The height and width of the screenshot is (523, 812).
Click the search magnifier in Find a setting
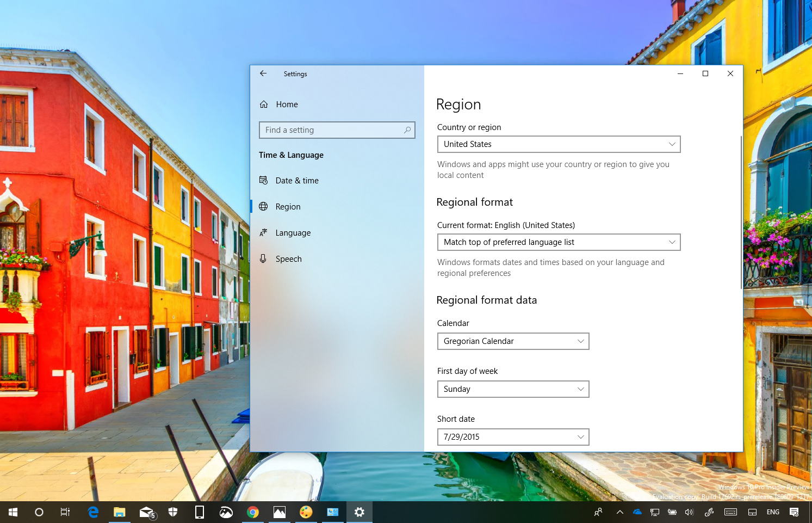tap(407, 130)
